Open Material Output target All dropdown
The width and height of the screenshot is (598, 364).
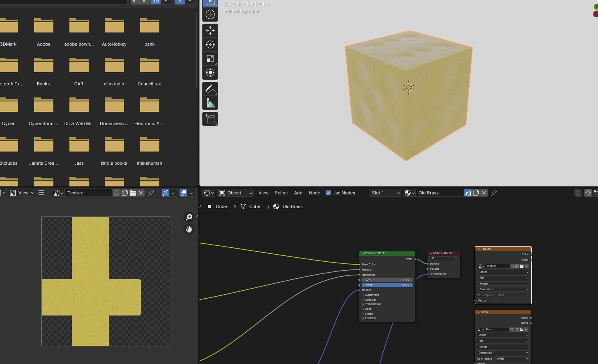pyautogui.click(x=444, y=259)
